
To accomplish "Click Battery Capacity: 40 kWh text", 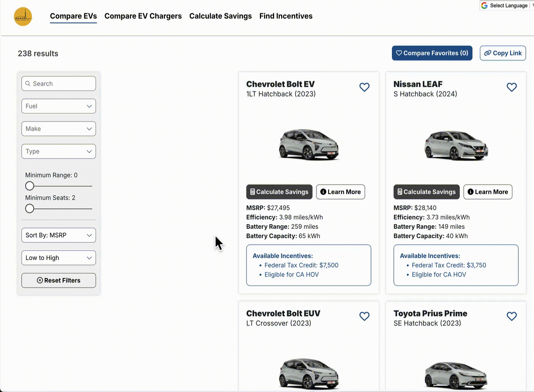I will pos(431,236).
